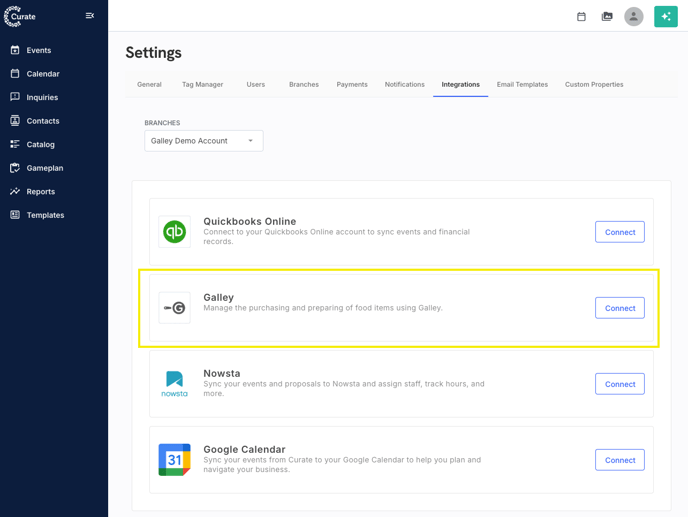Click the Contacts sidebar icon
This screenshot has width=688, height=517.
(x=15, y=121)
